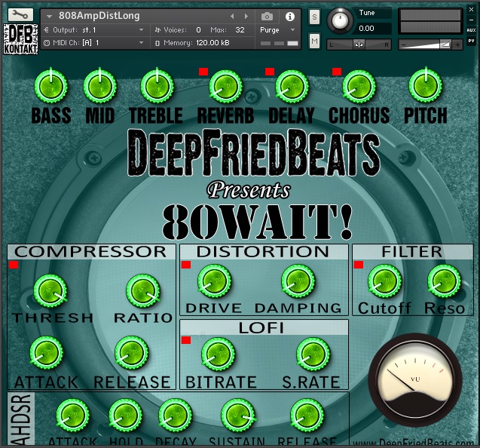The width and height of the screenshot is (480, 448).
Task: Click the camera snapshot icon
Action: [x=267, y=16]
